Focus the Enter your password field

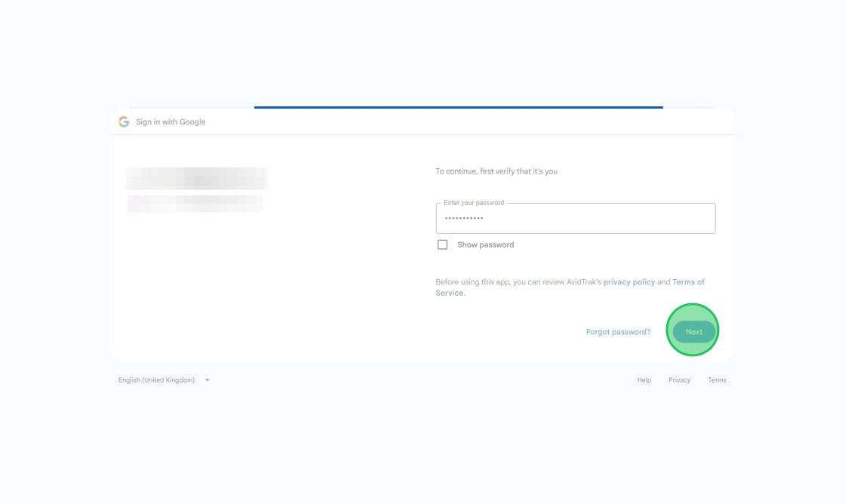[576, 218]
